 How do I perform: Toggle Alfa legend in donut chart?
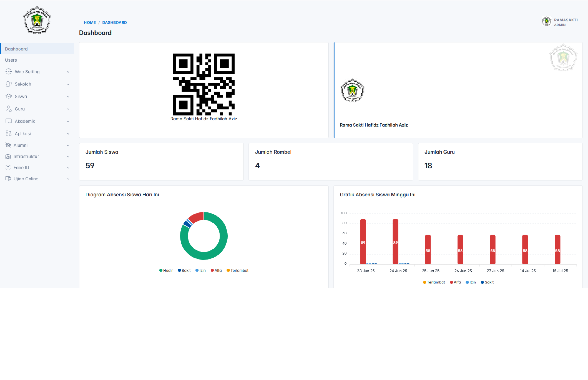(x=216, y=271)
